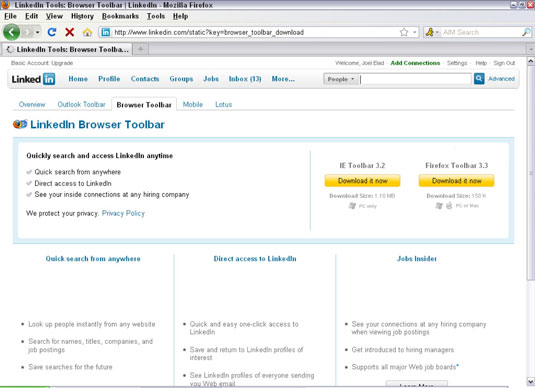Reload the page with the blue refresh icon
The image size is (535, 388).
pos(52,32)
